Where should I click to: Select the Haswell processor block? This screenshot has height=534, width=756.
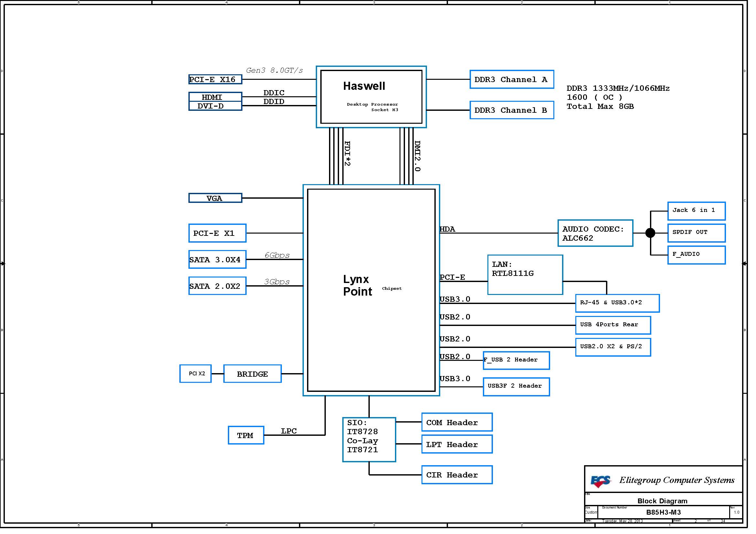pos(371,97)
